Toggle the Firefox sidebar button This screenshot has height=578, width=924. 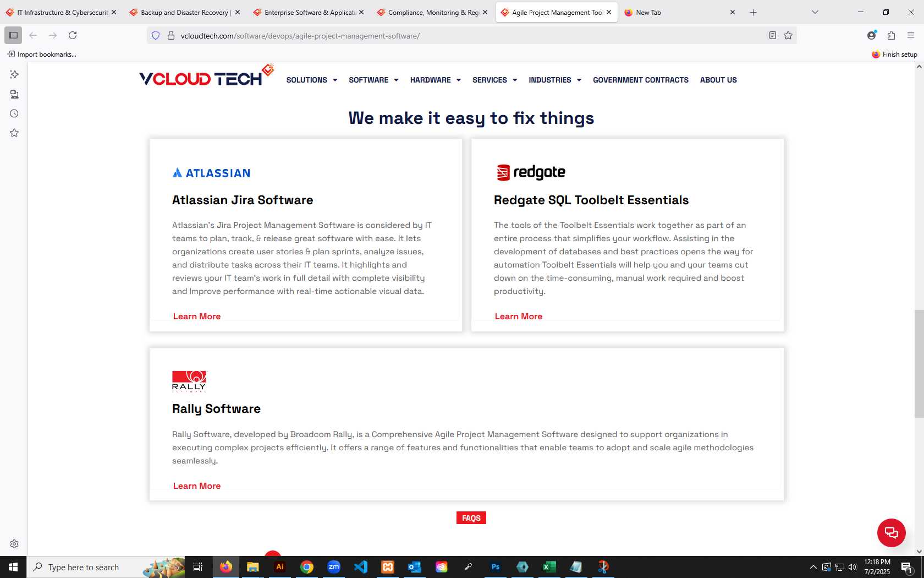point(13,35)
